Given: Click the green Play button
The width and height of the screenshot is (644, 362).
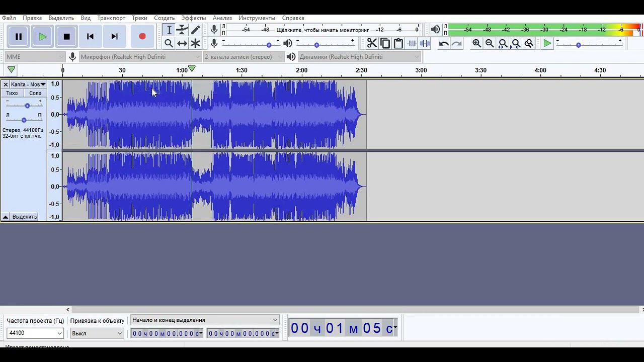Looking at the screenshot, I should [x=43, y=37].
